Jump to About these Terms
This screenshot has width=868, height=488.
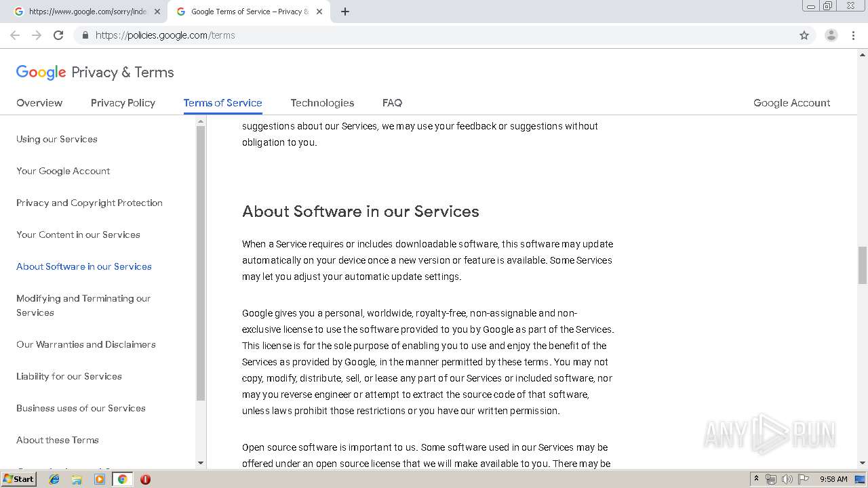(58, 440)
